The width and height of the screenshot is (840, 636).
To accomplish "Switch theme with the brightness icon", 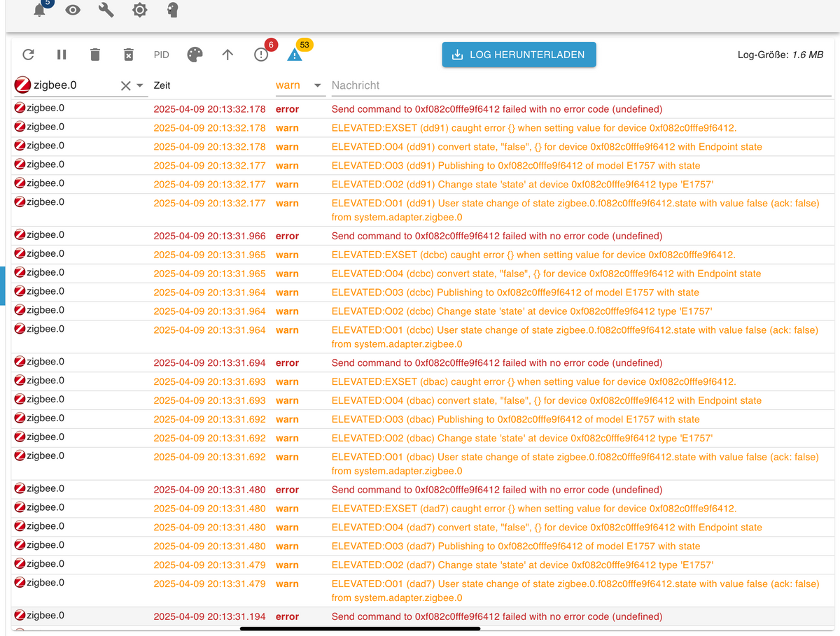I will [x=140, y=10].
